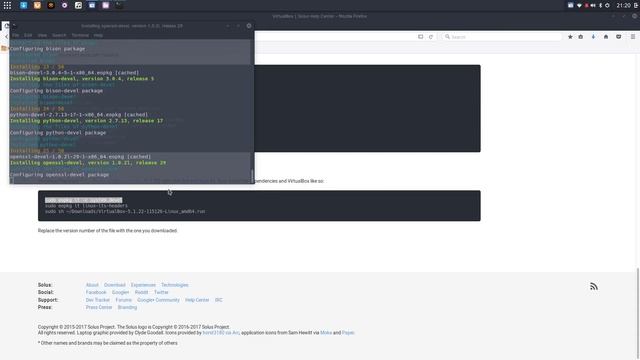Open the Search menu in the terminal
Viewport: 640px width, 360px height.
pyautogui.click(x=59, y=36)
